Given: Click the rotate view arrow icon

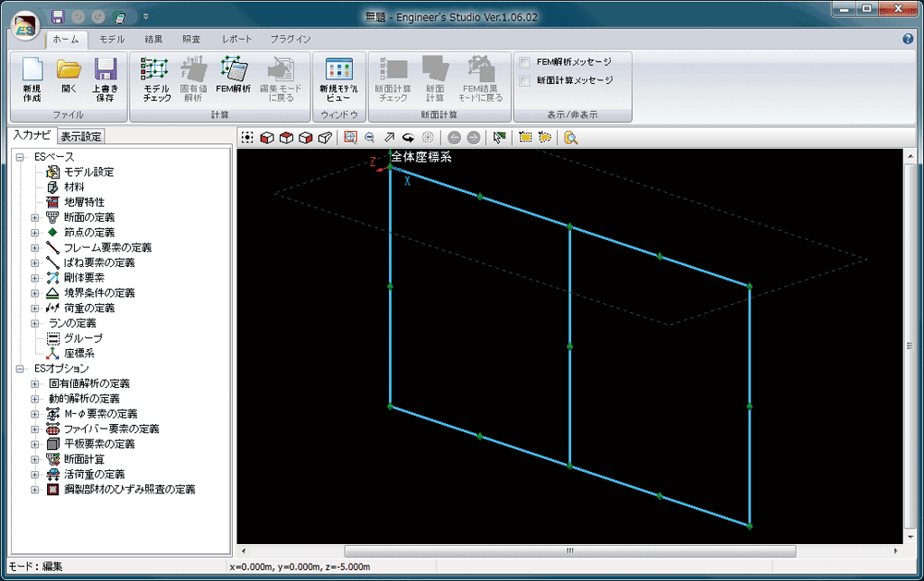Looking at the screenshot, I should [407, 138].
